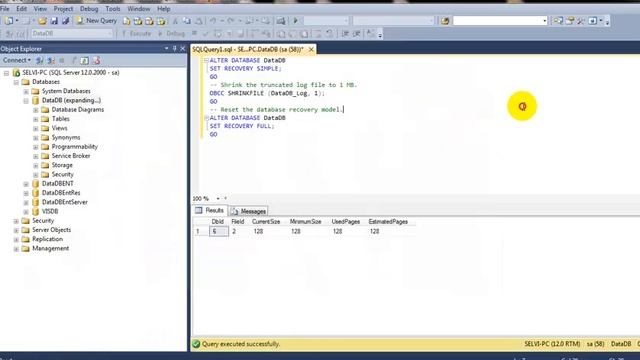Click the Connect Object Explorer plug icon

point(40,60)
